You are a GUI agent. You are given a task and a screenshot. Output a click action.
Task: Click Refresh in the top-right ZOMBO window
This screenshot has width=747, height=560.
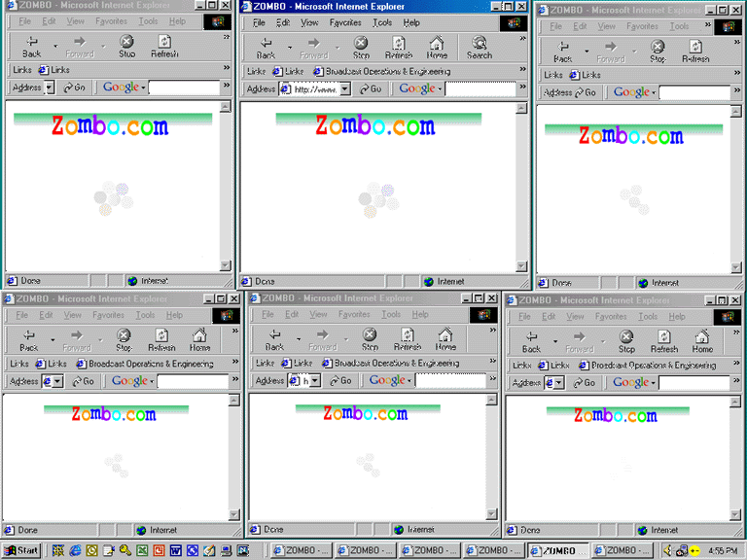tap(695, 52)
